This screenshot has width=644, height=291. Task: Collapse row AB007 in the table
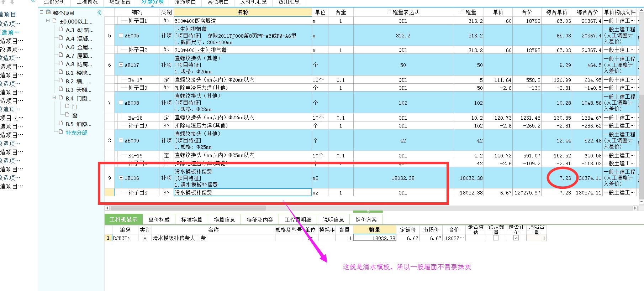click(x=121, y=65)
